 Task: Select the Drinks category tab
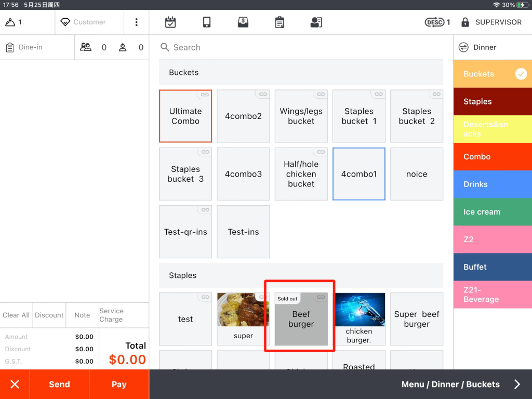click(493, 184)
